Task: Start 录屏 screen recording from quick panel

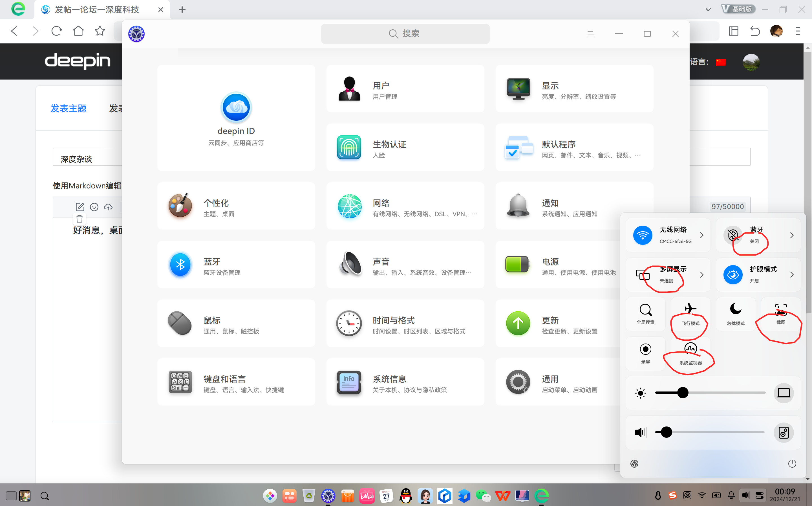Action: (645, 353)
